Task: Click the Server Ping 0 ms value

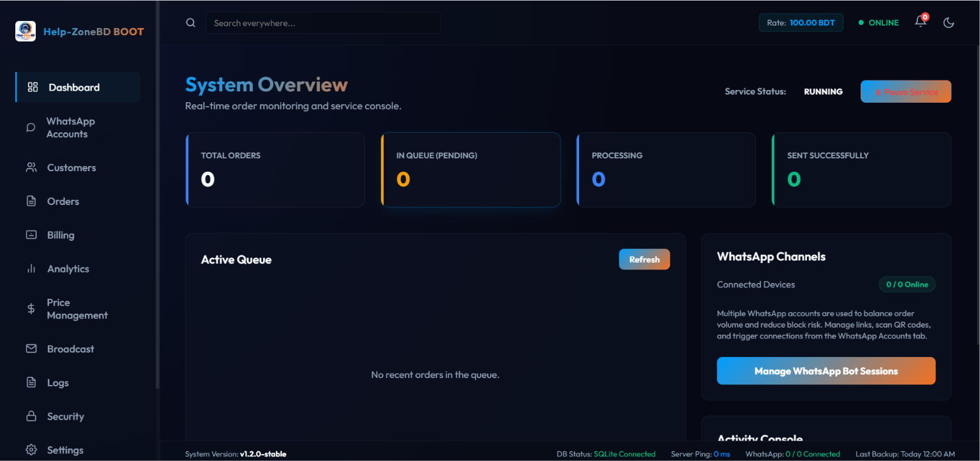Action: coord(721,454)
